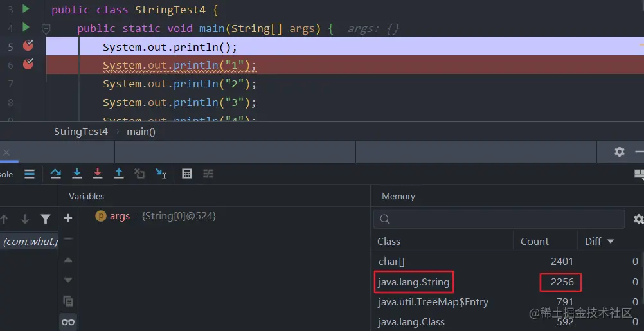Click the Variables panel header
644x331 pixels.
86,196
